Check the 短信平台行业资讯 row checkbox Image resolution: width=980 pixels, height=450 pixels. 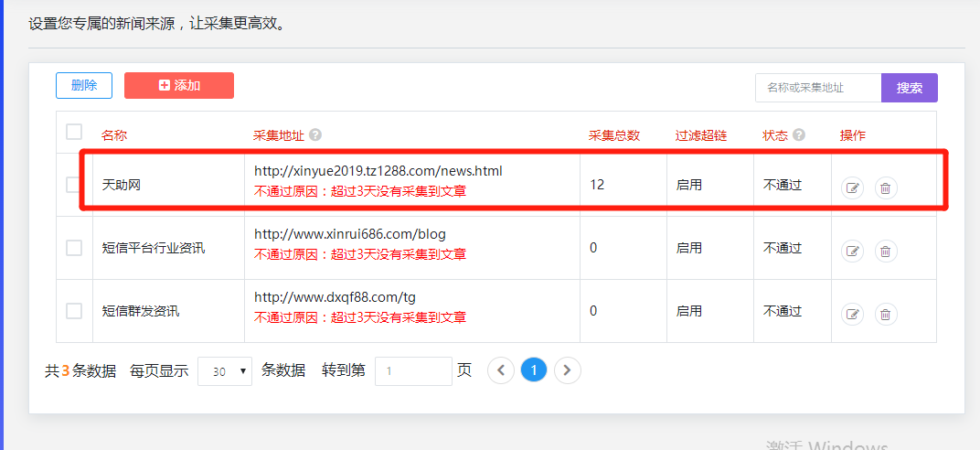(x=74, y=248)
